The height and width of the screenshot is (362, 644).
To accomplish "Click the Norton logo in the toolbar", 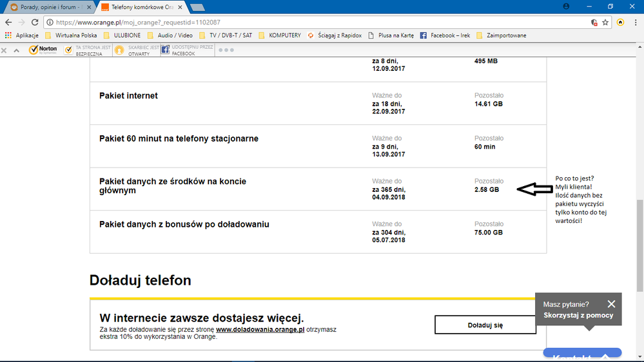I will pyautogui.click(x=43, y=50).
